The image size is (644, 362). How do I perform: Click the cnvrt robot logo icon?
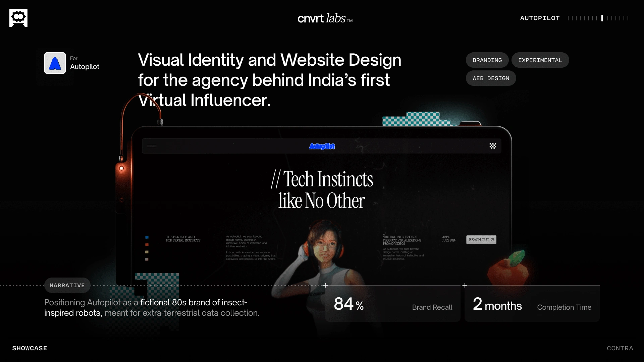tap(18, 18)
